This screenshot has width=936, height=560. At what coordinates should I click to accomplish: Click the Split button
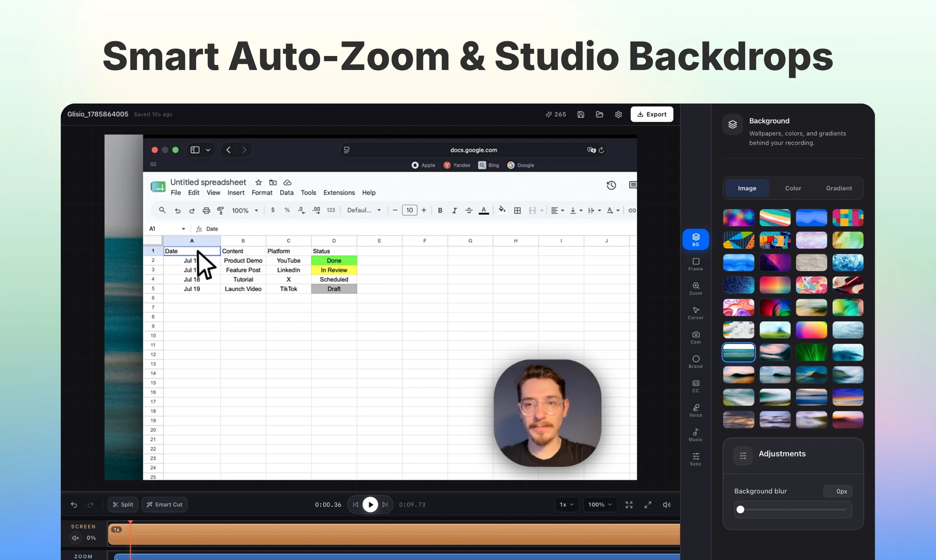(x=123, y=504)
